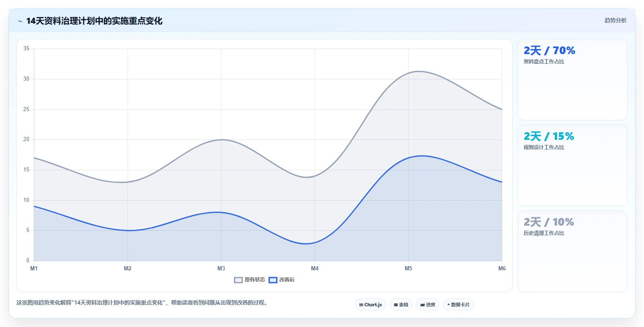
Task: Select the 2天 / 70% data card
Action: click(x=573, y=80)
